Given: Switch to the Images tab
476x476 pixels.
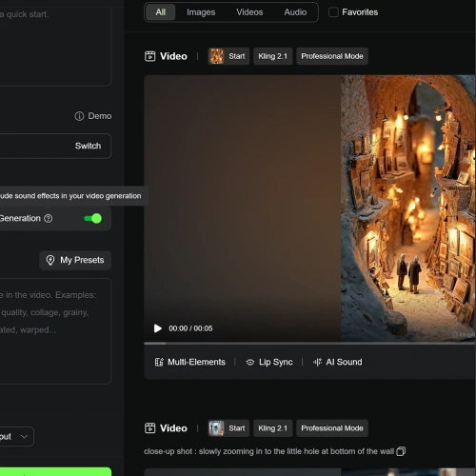Looking at the screenshot, I should tap(201, 12).
